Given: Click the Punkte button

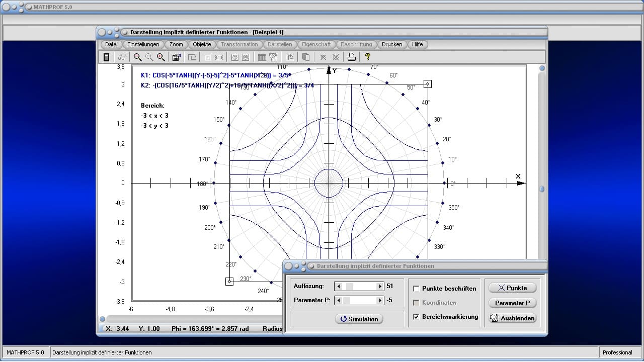Looking at the screenshot, I should pyautogui.click(x=512, y=288).
